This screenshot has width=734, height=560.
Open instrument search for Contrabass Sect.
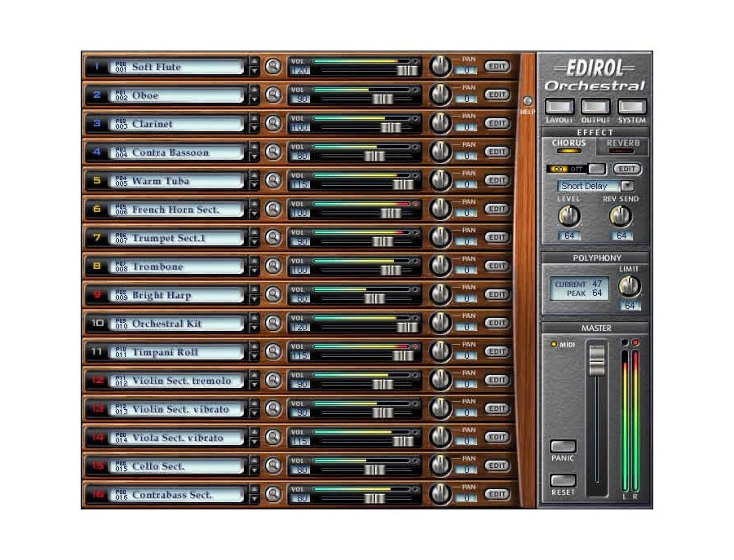click(x=273, y=495)
